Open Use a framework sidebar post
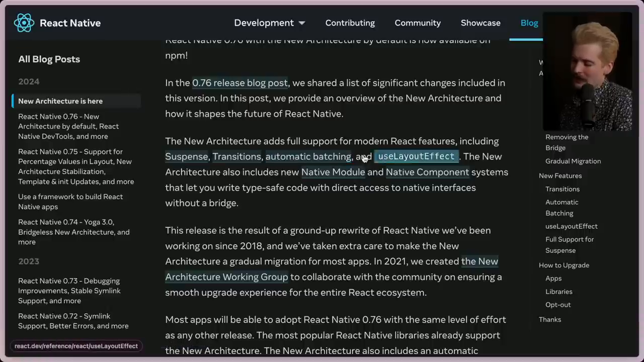Viewport: 644px width, 362px height. (70, 202)
